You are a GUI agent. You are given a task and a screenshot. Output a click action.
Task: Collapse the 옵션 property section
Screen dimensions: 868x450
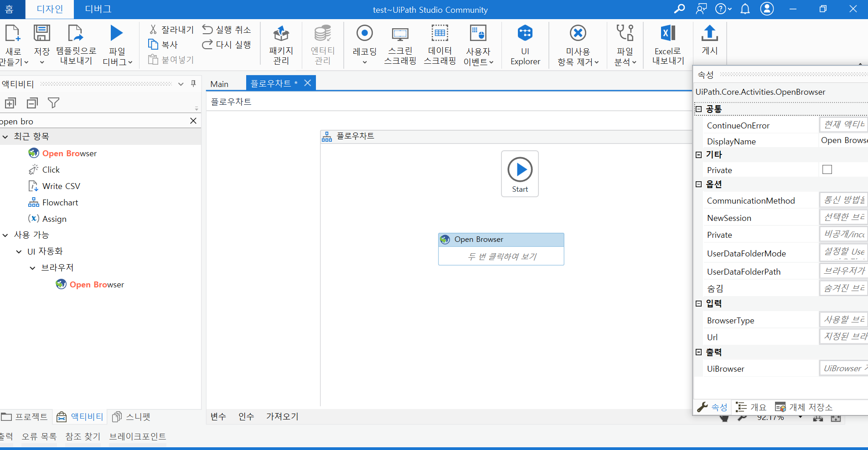pos(698,184)
